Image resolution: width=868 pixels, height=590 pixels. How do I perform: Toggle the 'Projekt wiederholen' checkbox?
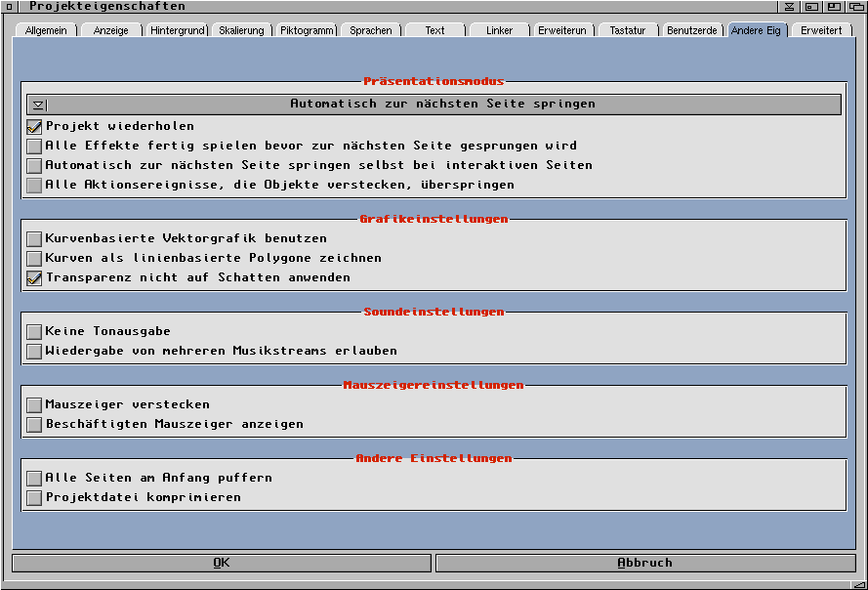[x=35, y=127]
